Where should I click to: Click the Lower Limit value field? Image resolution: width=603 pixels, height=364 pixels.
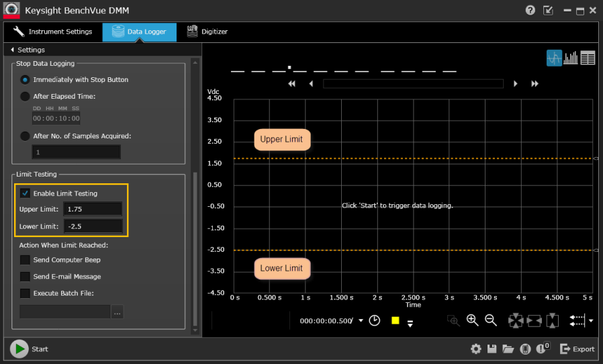(x=93, y=226)
